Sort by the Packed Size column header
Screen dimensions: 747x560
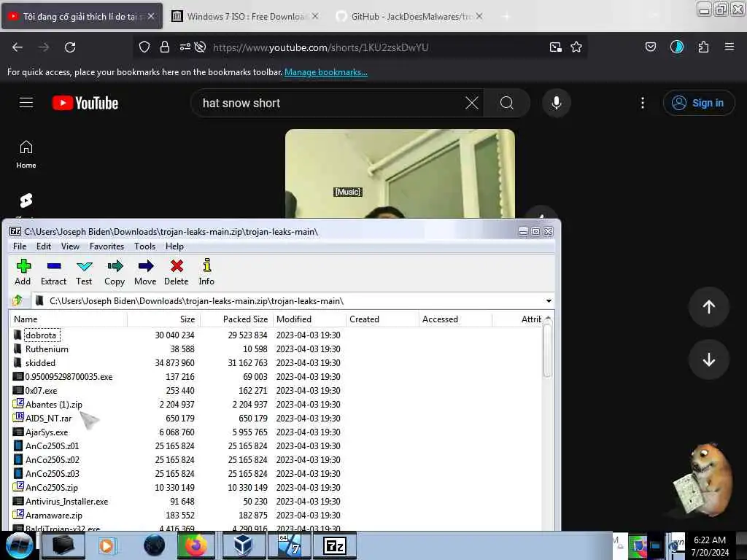click(x=237, y=319)
